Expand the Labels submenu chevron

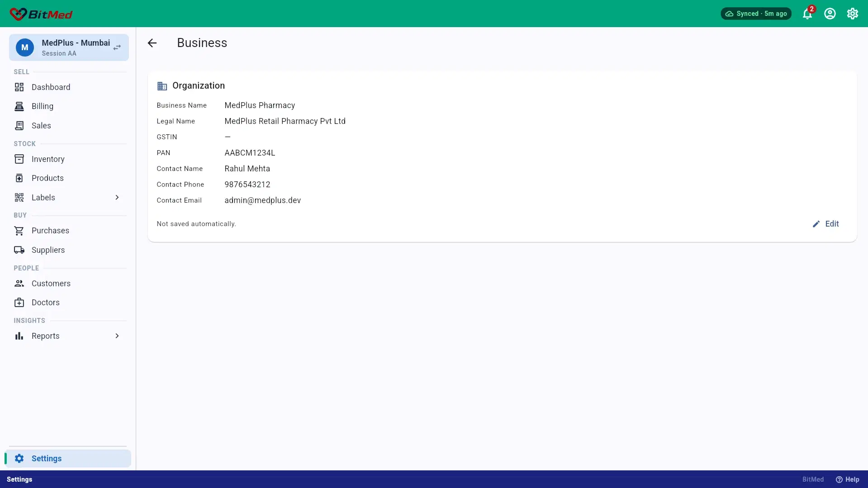(x=117, y=198)
